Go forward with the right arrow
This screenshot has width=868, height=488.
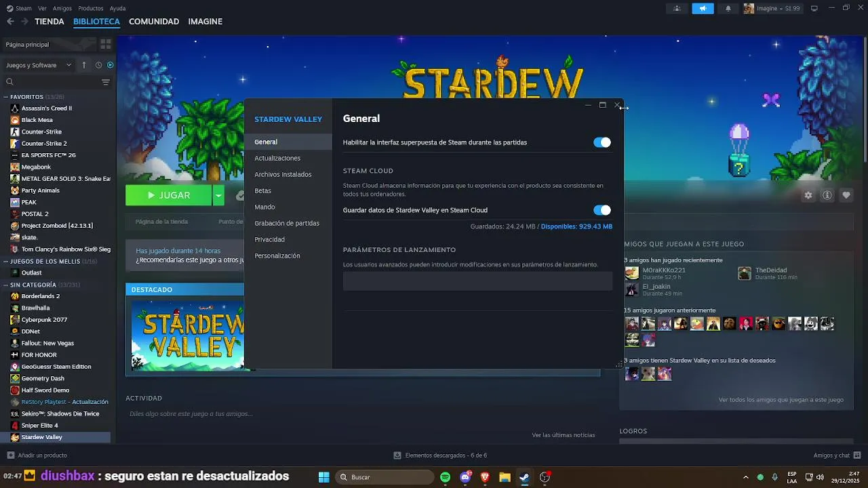[x=24, y=22]
